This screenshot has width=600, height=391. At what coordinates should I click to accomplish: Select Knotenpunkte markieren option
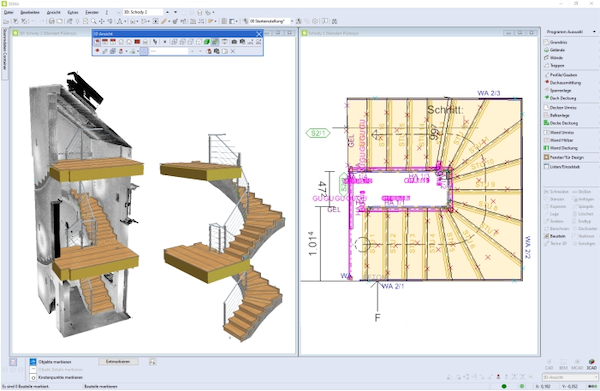coord(60,378)
